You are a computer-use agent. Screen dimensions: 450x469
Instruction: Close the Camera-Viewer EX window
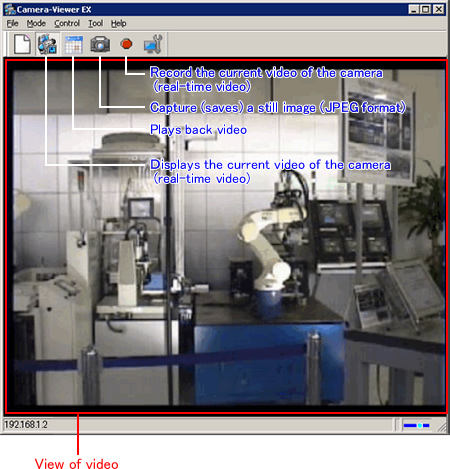[439, 9]
